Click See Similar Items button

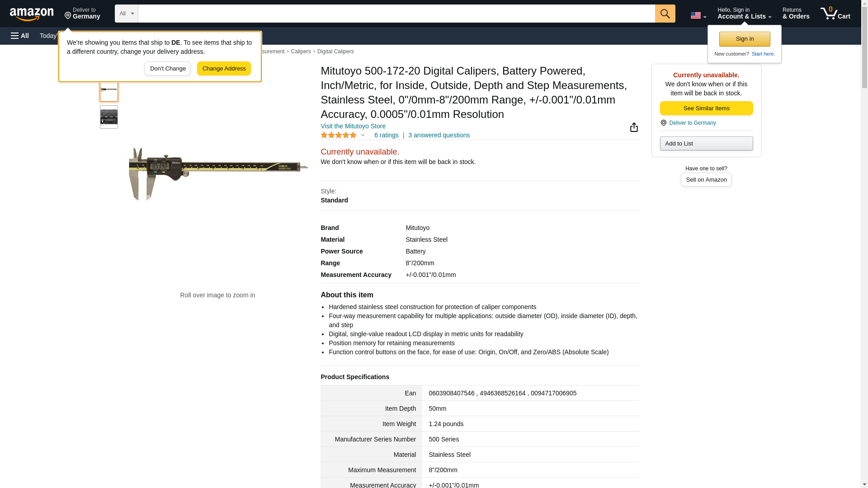pyautogui.click(x=706, y=108)
